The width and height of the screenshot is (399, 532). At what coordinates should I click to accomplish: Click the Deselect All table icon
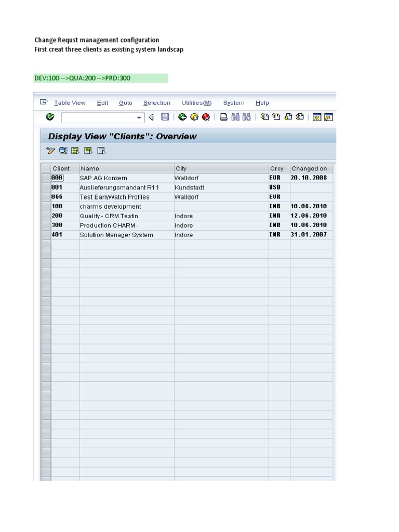coord(101,150)
